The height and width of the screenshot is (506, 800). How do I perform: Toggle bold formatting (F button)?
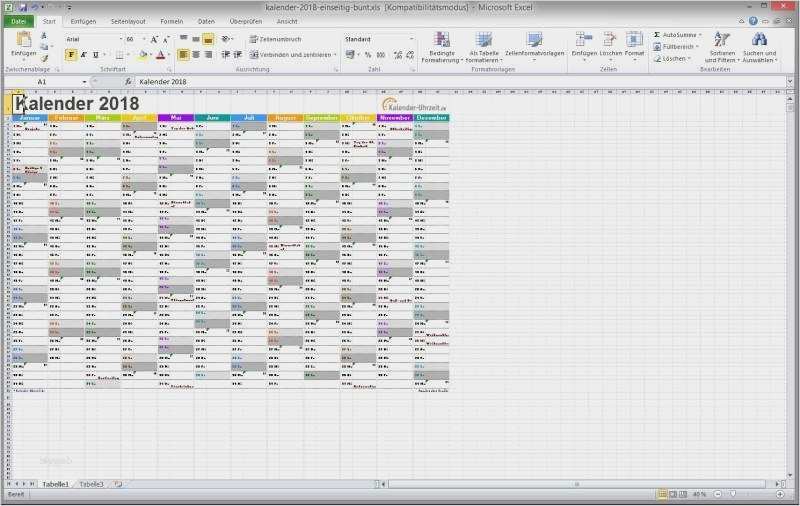coord(71,55)
